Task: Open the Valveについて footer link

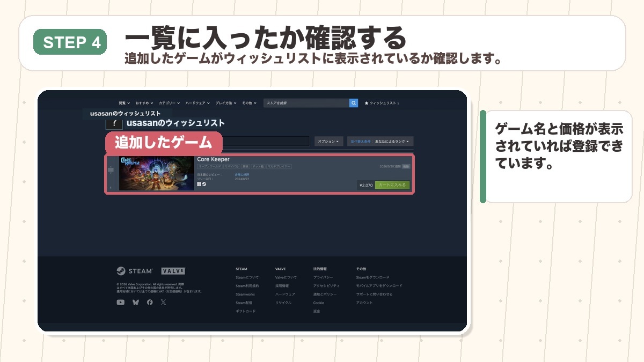Action: pyautogui.click(x=286, y=277)
